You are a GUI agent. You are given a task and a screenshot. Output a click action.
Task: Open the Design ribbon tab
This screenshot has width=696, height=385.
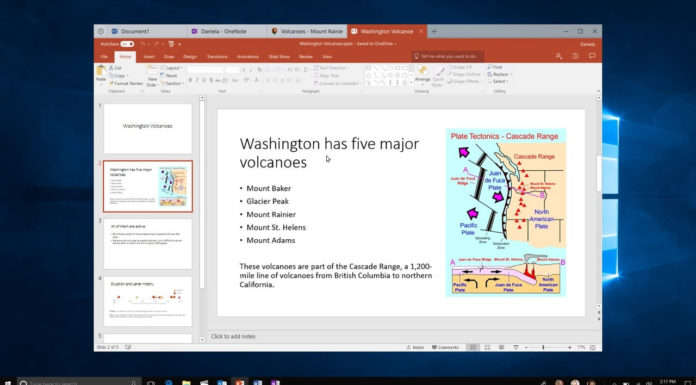(x=190, y=57)
